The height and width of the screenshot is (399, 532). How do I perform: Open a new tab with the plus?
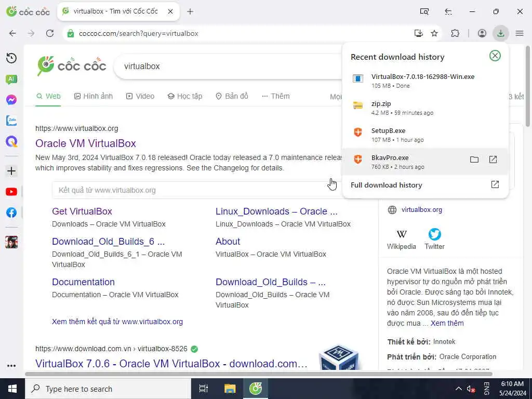click(190, 11)
